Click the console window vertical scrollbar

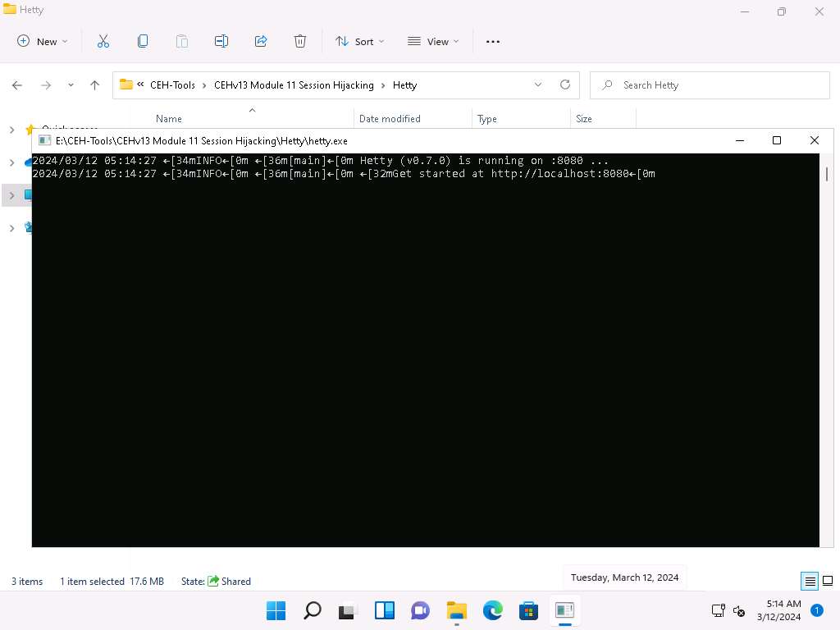coord(826,174)
